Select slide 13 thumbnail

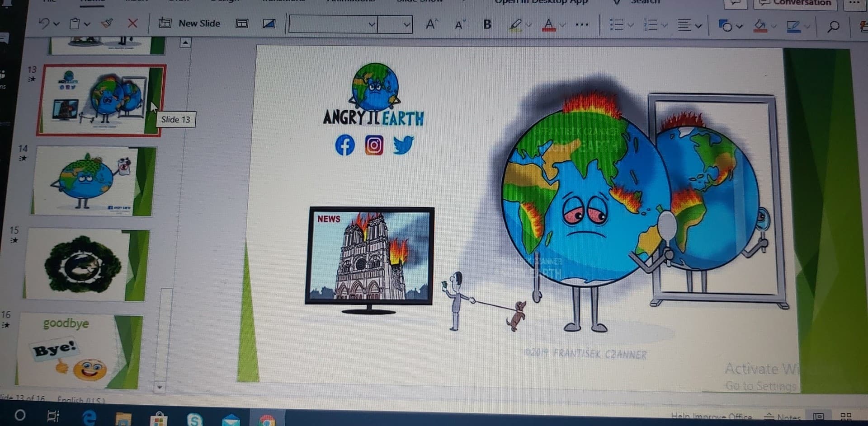coord(101,100)
